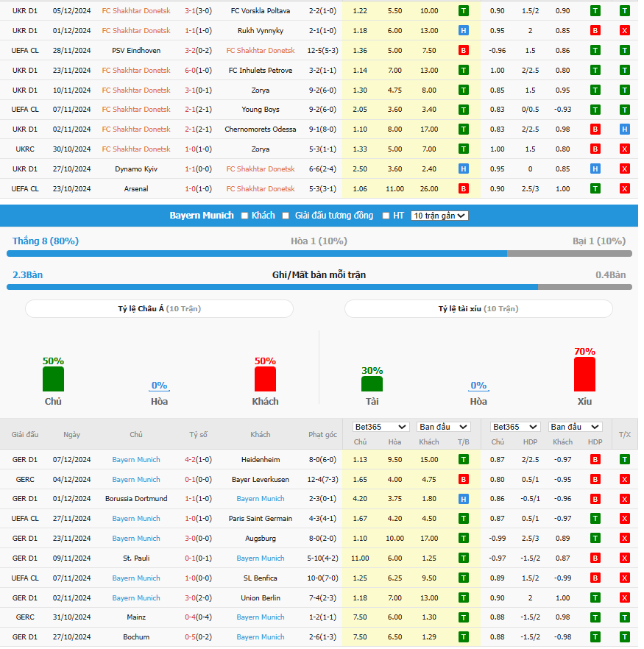Screen dimensions: 644x649
Task: Click the 26.00 away odds in the Arsenal row
Action: pos(429,188)
